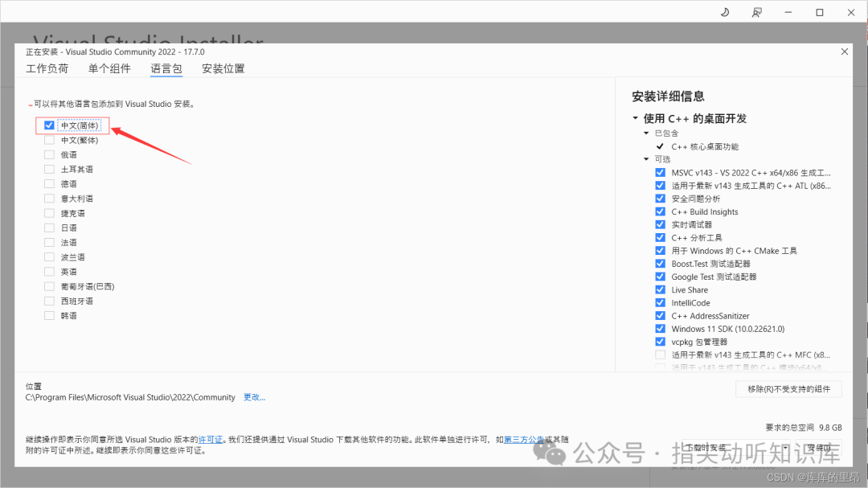The height and width of the screenshot is (488, 868).
Task: Disable the 安全问题分析 component
Action: 660,199
